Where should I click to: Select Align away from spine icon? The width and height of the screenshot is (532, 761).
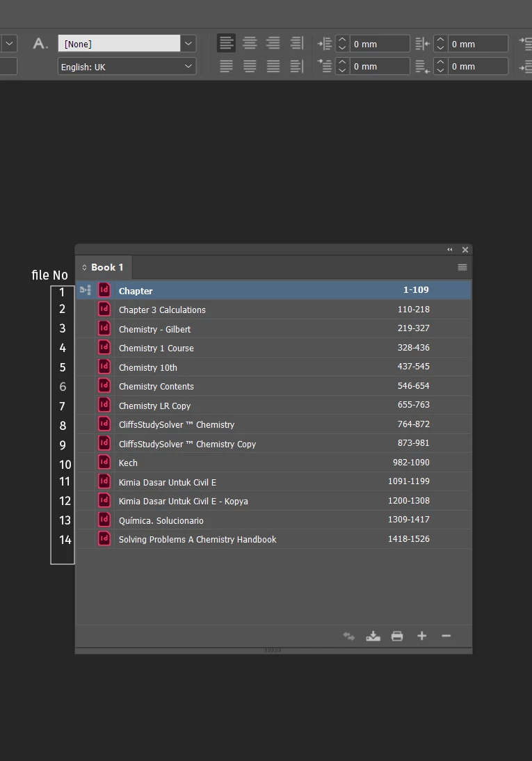(296, 66)
